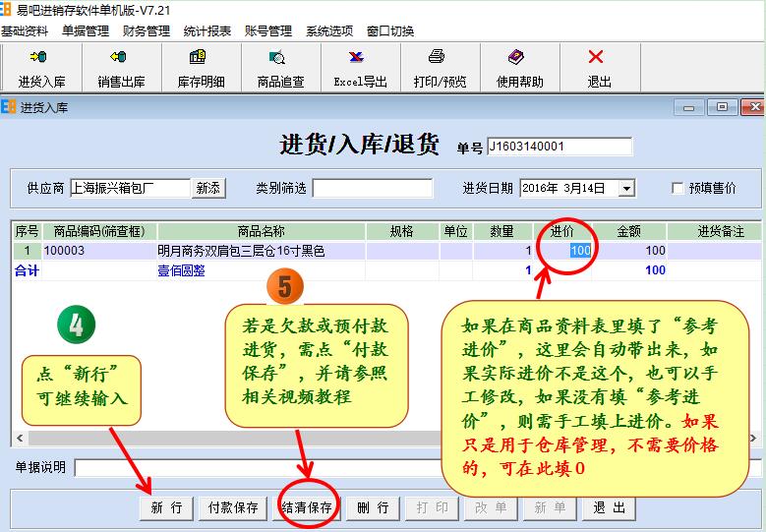766x532 pixels.
Task: Click the 付款保存 button
Action: click(x=232, y=507)
